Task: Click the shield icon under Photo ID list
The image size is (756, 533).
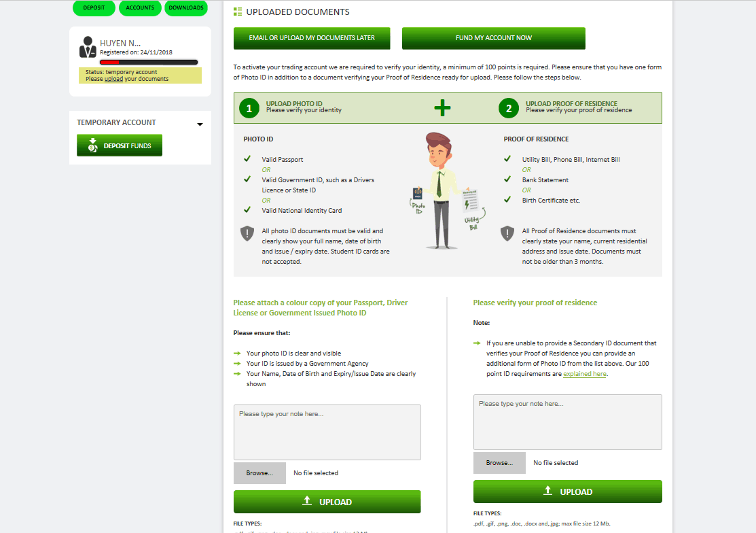Action: coord(247,234)
